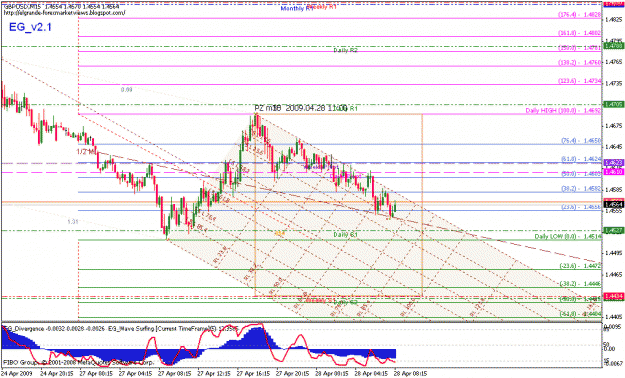
Task: Click the (138.2) - 1.4760 Fibonacci label
Action: (x=579, y=63)
